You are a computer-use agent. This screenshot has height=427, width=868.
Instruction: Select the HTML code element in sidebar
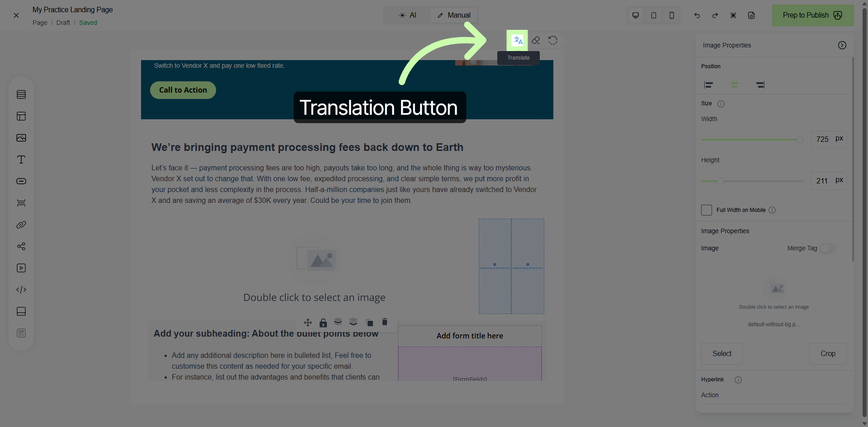21,290
